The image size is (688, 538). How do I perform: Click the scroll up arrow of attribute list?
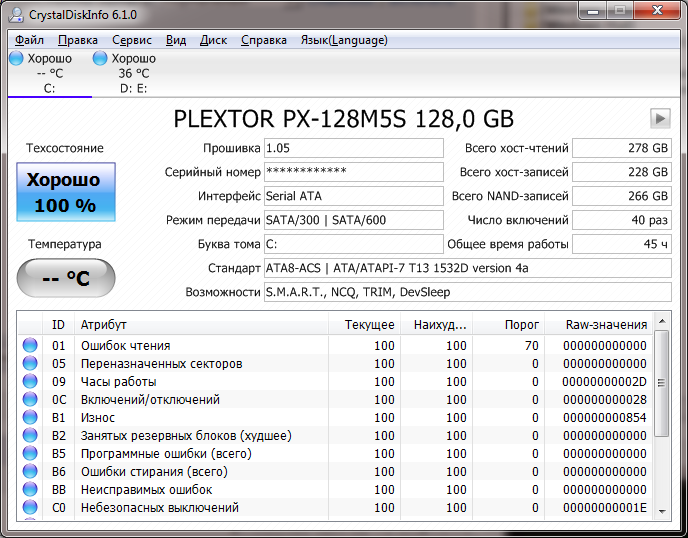(662, 321)
